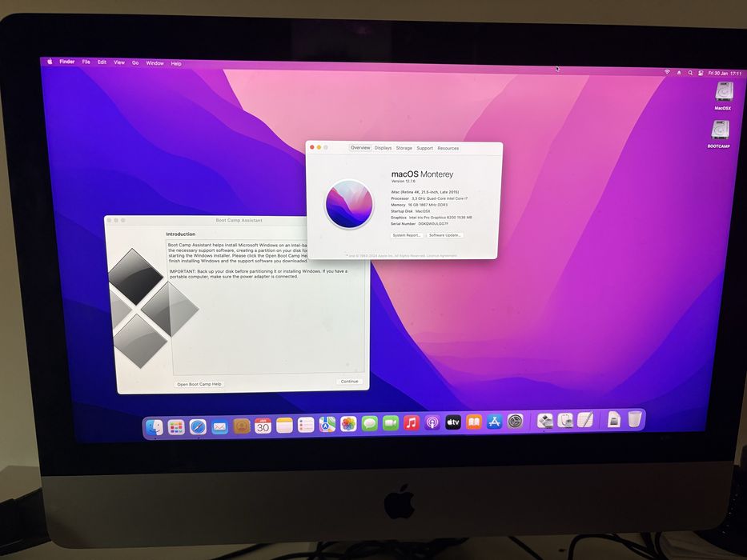Screen dimensions: 747x560
Task: Click the Boot Camp Assistant Dock icon
Action: [x=545, y=421]
